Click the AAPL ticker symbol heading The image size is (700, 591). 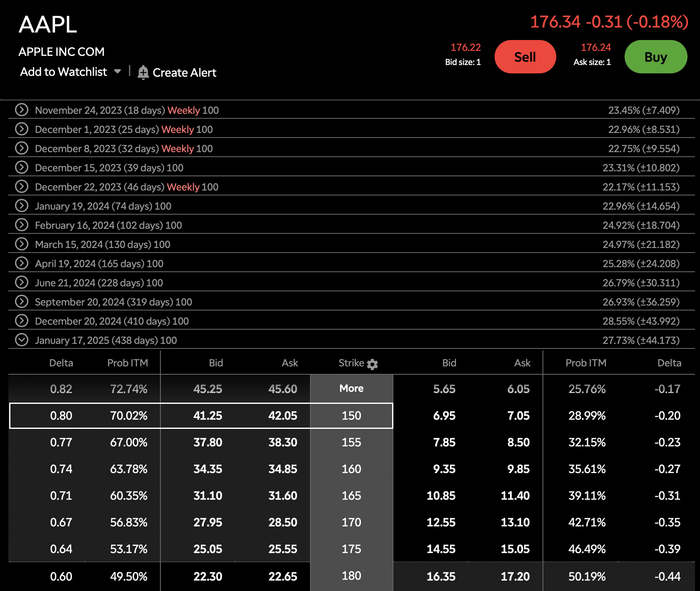pyautogui.click(x=48, y=24)
